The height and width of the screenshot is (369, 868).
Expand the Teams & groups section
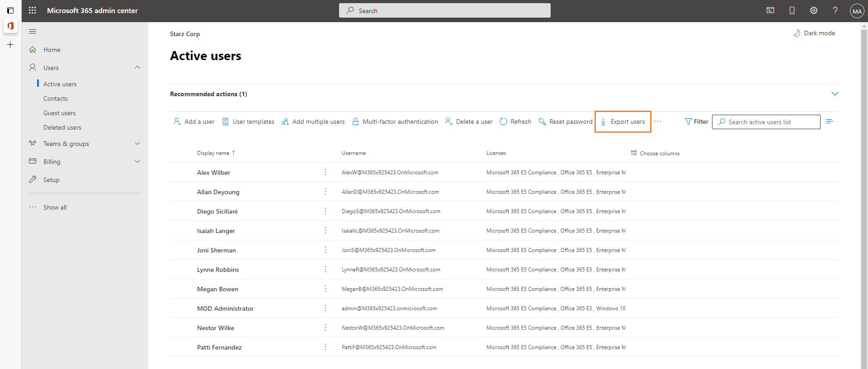coord(137,143)
